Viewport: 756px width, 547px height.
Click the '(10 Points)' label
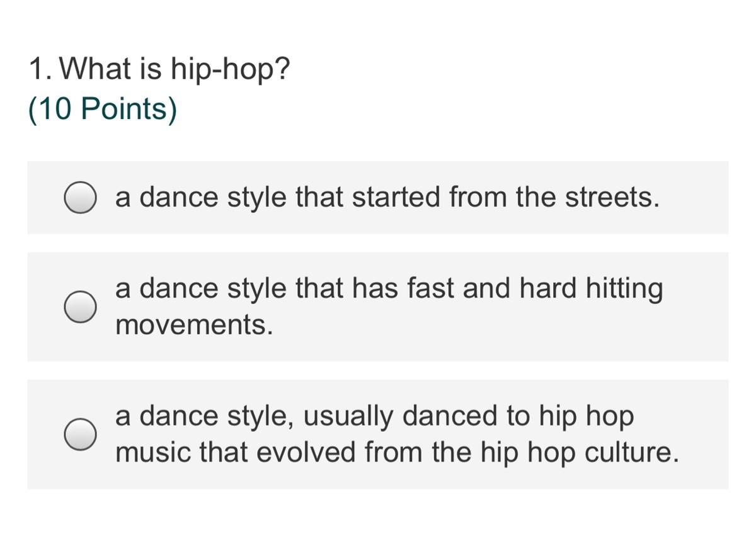point(103,109)
